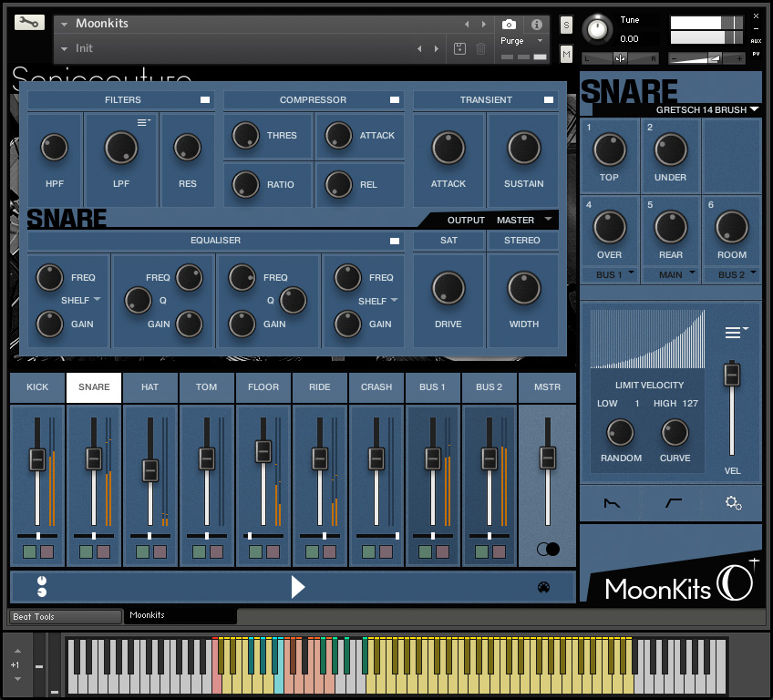Screen dimensions: 773x700
Task: Open the MIDI palette icon in play bar
Action: 543,587
